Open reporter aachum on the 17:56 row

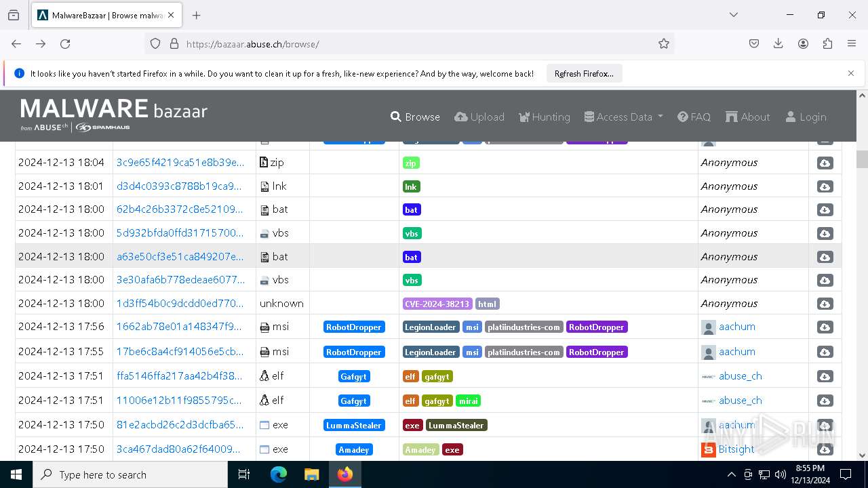click(x=737, y=327)
